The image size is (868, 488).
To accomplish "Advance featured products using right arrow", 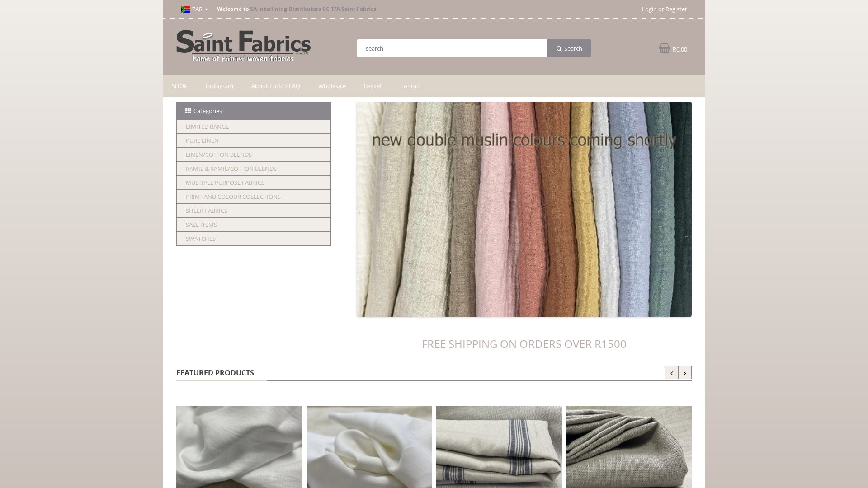I will click(685, 373).
